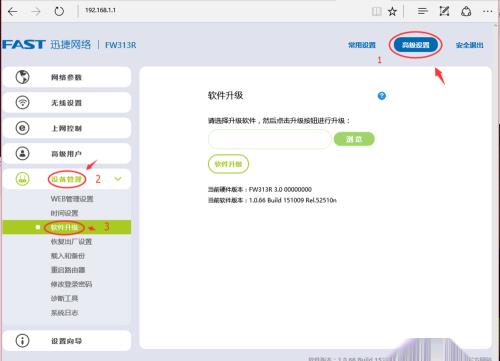The height and width of the screenshot is (361, 500).
Task: Click the green router icon for 设备管理
Action: click(23, 179)
